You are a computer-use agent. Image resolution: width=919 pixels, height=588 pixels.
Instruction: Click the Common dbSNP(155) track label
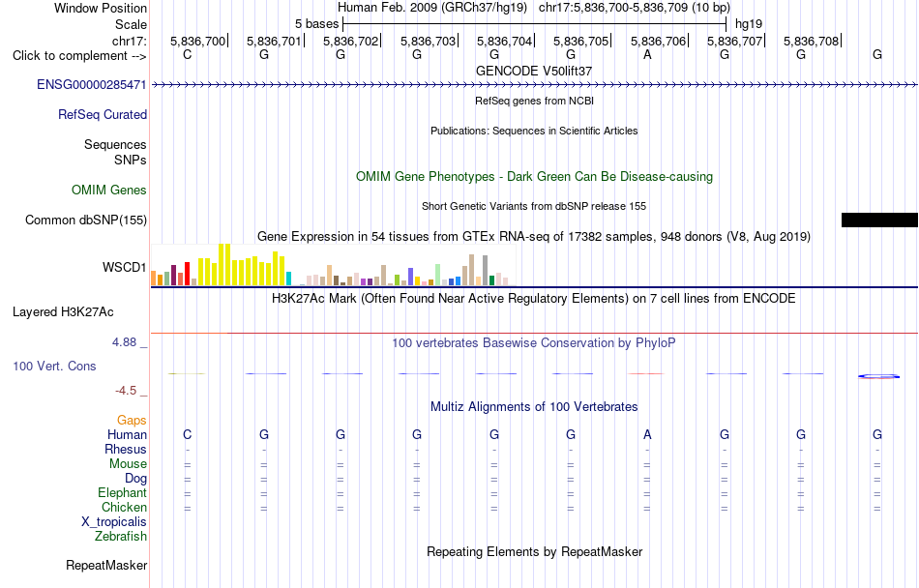(x=86, y=220)
